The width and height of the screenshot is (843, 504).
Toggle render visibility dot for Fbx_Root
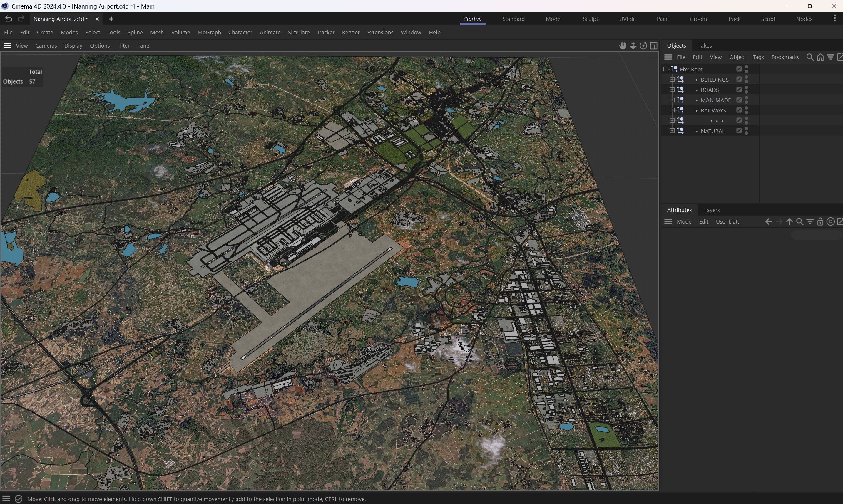pyautogui.click(x=747, y=71)
